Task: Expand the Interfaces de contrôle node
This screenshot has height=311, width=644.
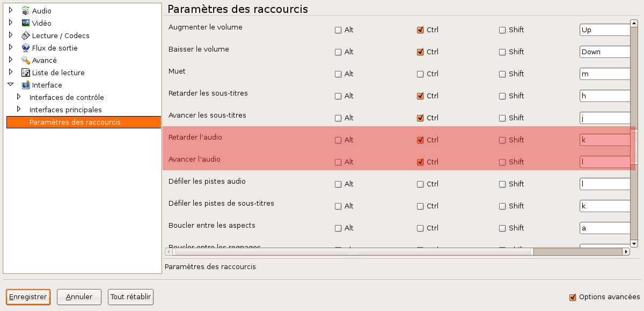Action: (19, 97)
